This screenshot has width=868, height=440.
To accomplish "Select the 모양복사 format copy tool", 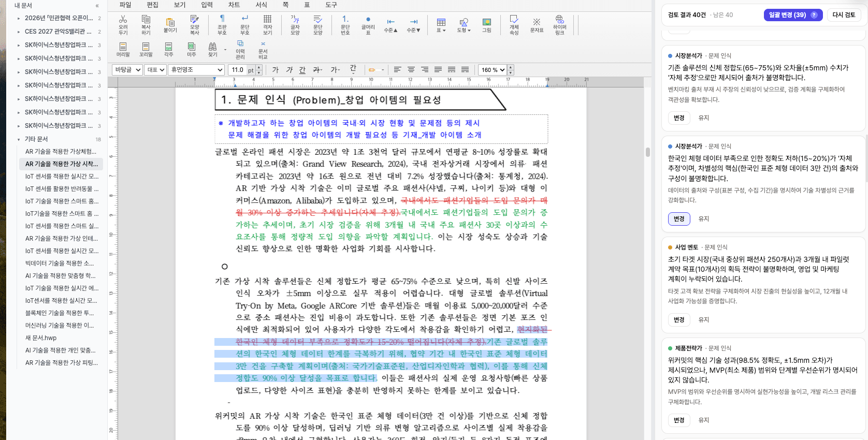I will pyautogui.click(x=195, y=24).
